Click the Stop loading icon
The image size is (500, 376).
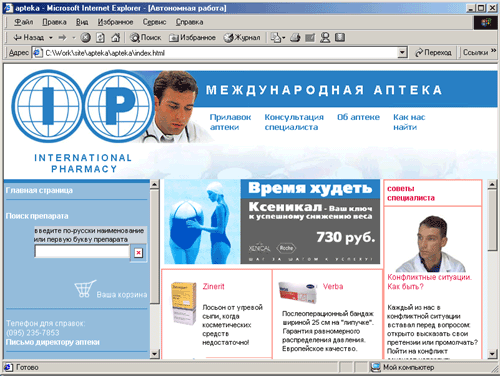pos(86,38)
